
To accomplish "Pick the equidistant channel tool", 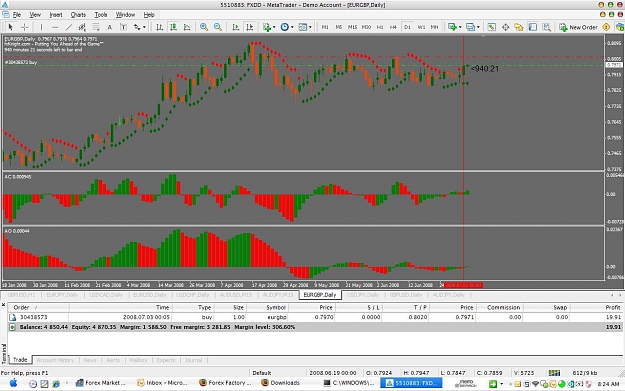I will point(82,27).
